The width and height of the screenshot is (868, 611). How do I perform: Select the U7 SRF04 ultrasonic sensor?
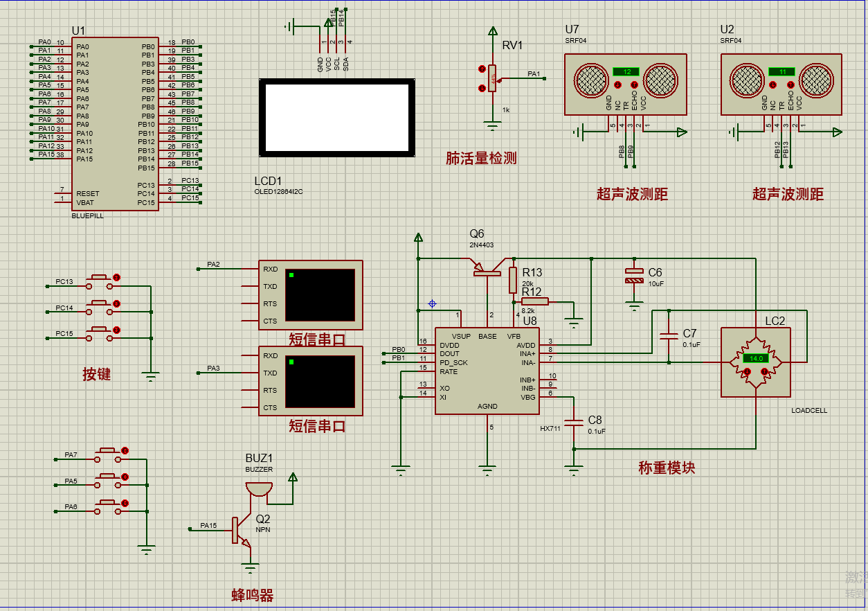[626, 85]
